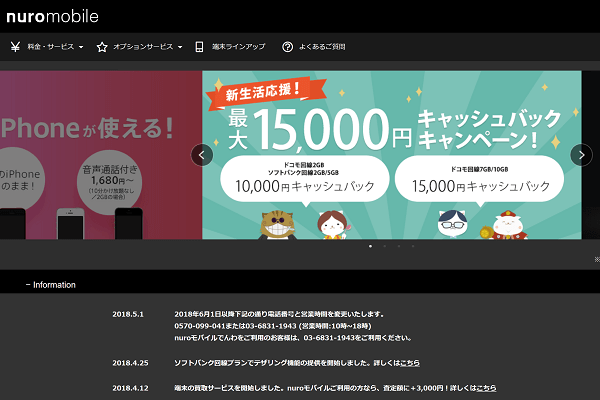Open the iPhoneが使える banner

click(101, 155)
